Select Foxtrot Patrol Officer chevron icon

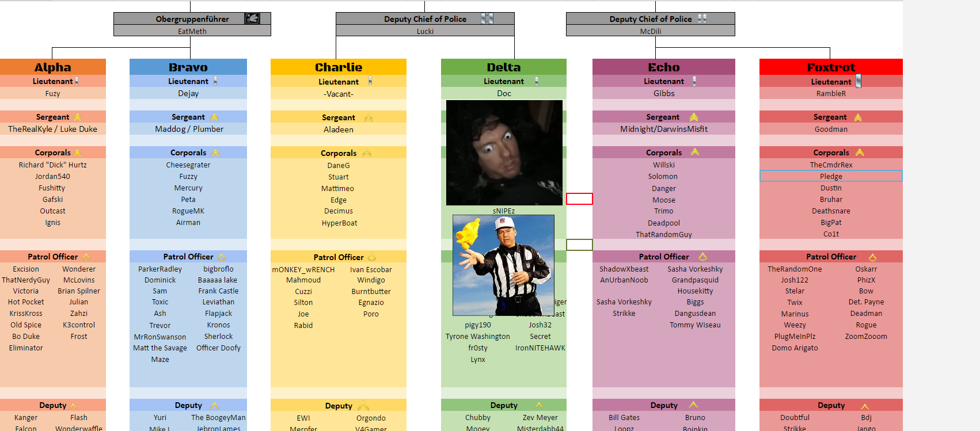click(872, 257)
